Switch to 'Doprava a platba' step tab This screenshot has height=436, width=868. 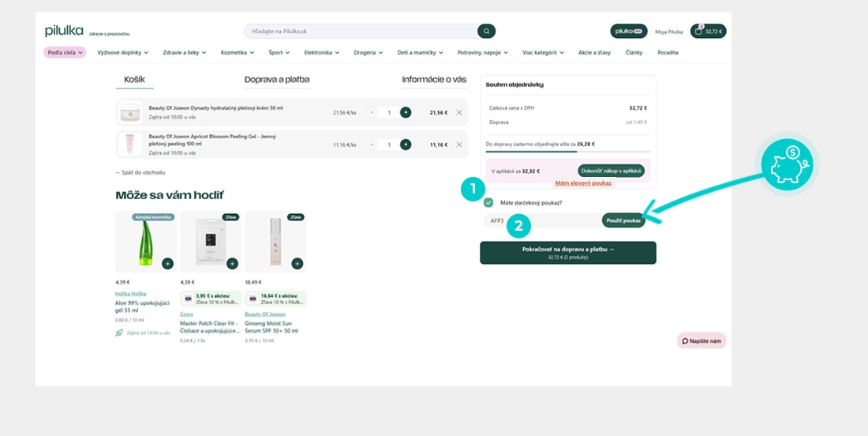(x=277, y=80)
